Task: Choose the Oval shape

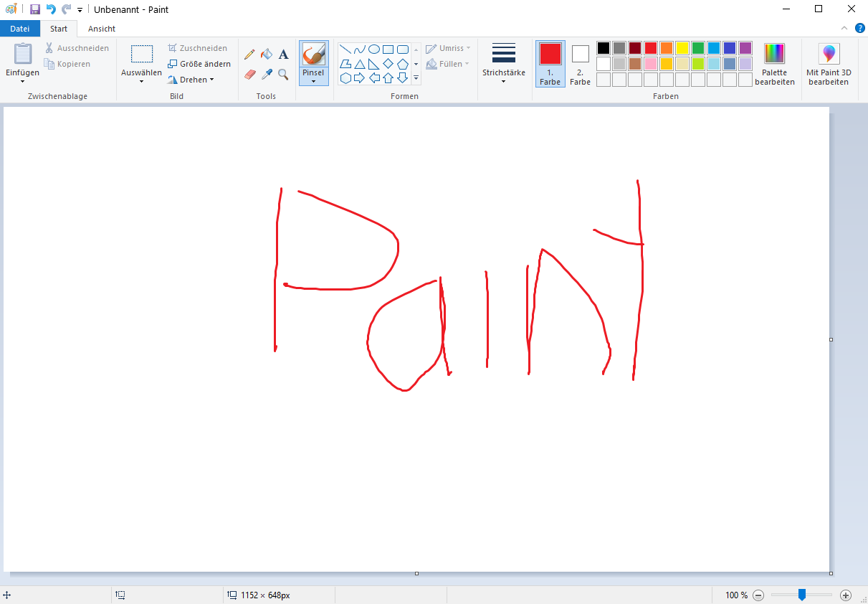Action: click(x=373, y=49)
